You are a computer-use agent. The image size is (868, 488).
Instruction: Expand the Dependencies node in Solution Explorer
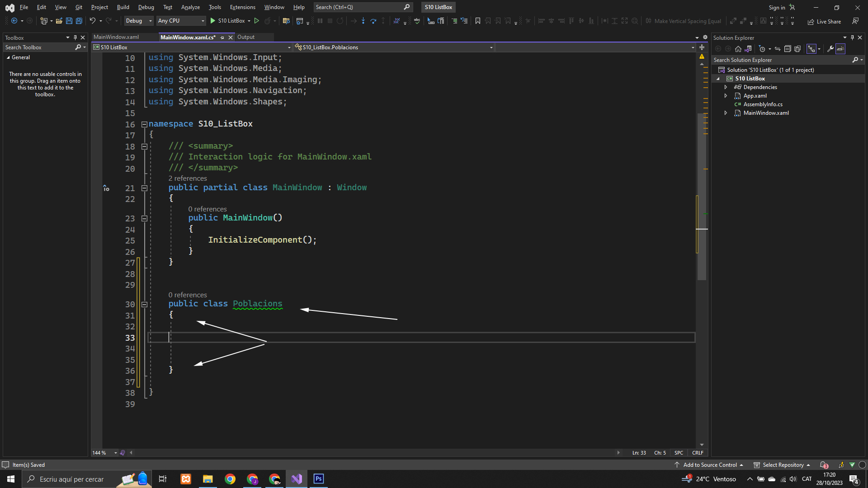click(x=726, y=87)
